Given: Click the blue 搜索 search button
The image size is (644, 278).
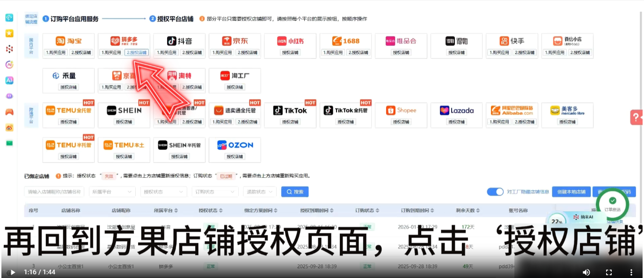Looking at the screenshot, I should click(295, 192).
